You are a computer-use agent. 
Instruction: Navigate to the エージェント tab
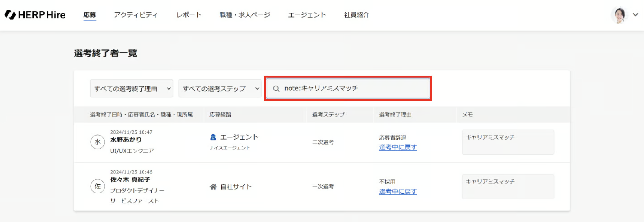coord(307,15)
